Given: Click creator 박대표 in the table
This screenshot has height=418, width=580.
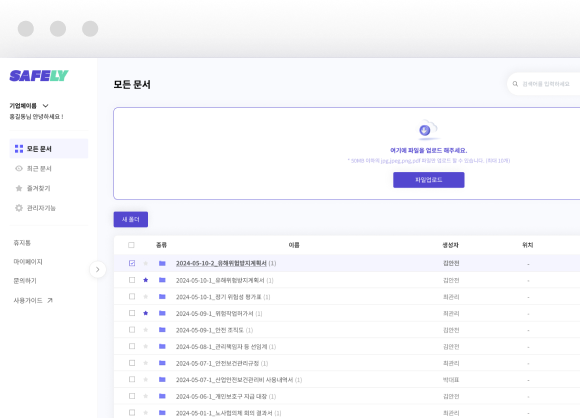Looking at the screenshot, I should (451, 380).
